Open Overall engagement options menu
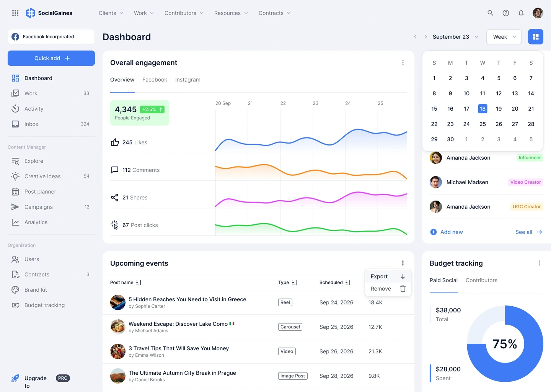This screenshot has height=392, width=551. pos(403,62)
